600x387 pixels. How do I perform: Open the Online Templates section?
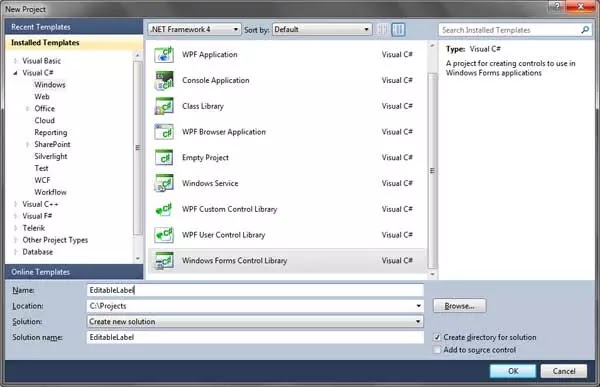click(x=74, y=272)
